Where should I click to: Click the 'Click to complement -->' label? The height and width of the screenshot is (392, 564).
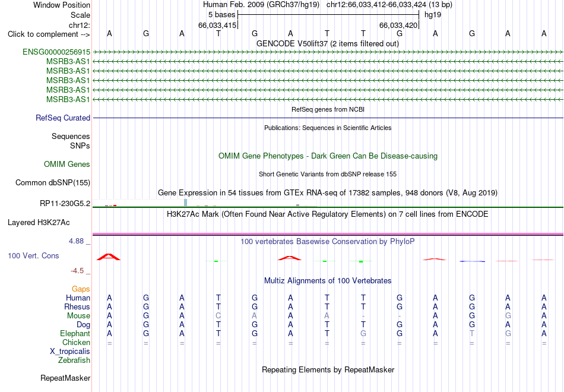pyautogui.click(x=49, y=34)
